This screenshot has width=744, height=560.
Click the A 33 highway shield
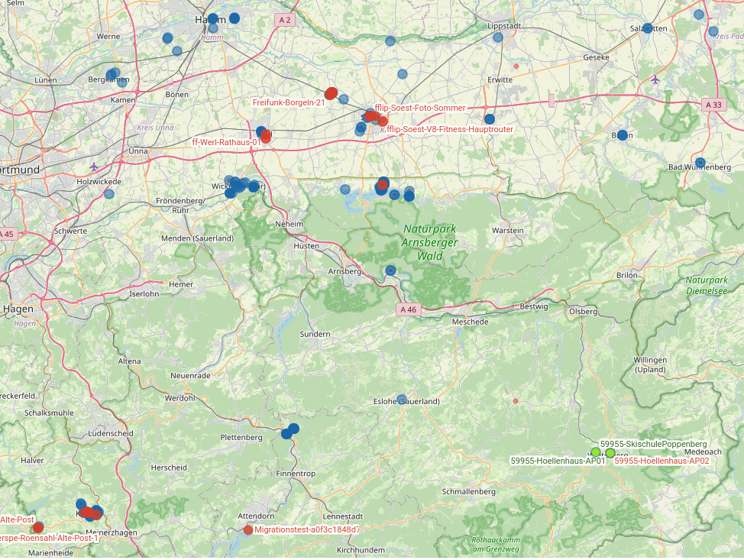click(x=713, y=105)
